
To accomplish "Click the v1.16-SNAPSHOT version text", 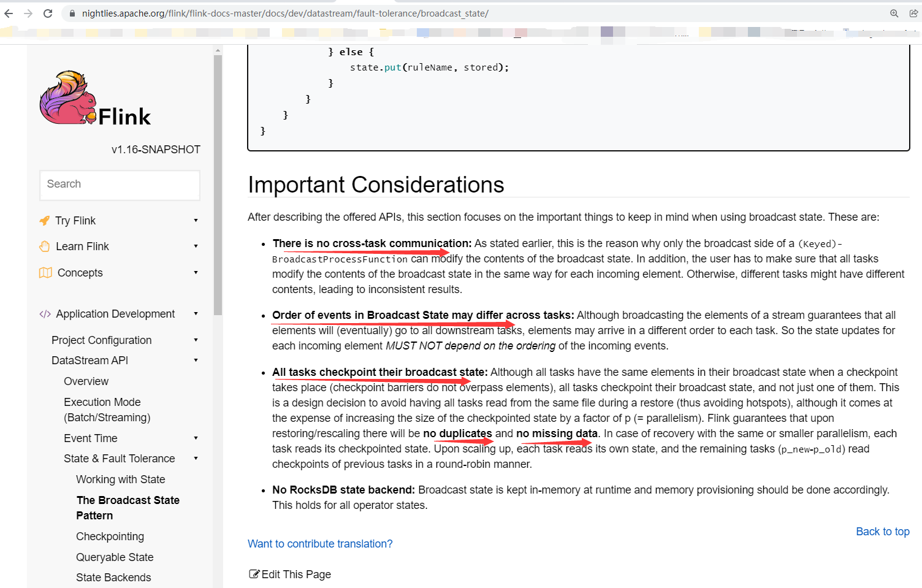I will 156,150.
